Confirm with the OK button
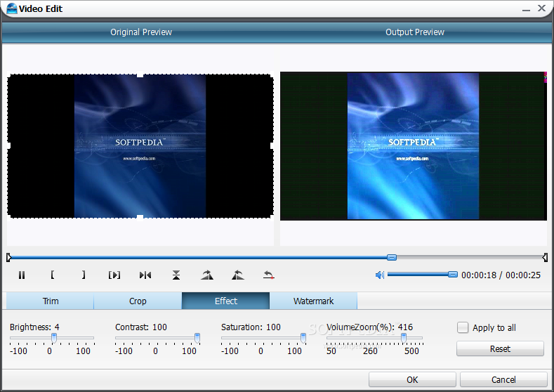This screenshot has width=554, height=392. pyautogui.click(x=412, y=379)
